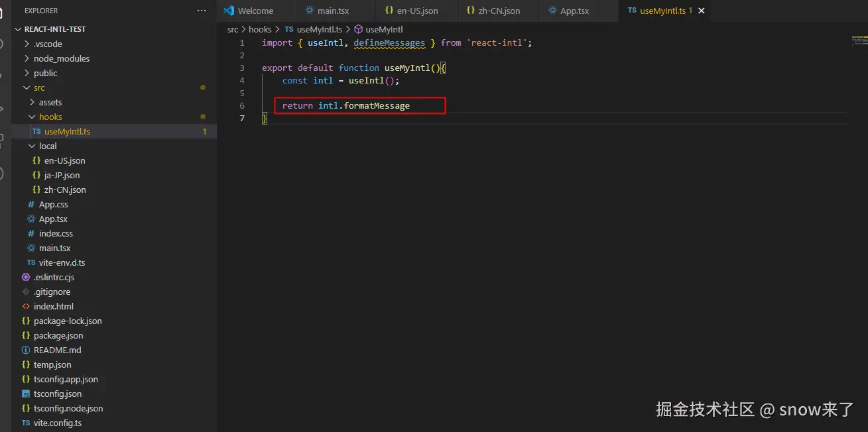Click the EXPLORER panel title

coord(41,11)
